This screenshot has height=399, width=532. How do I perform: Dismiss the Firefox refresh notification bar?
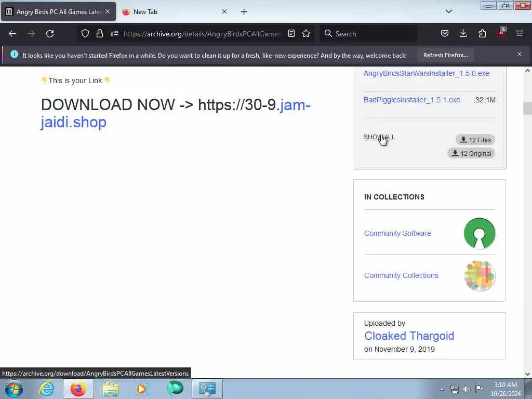coord(520,54)
